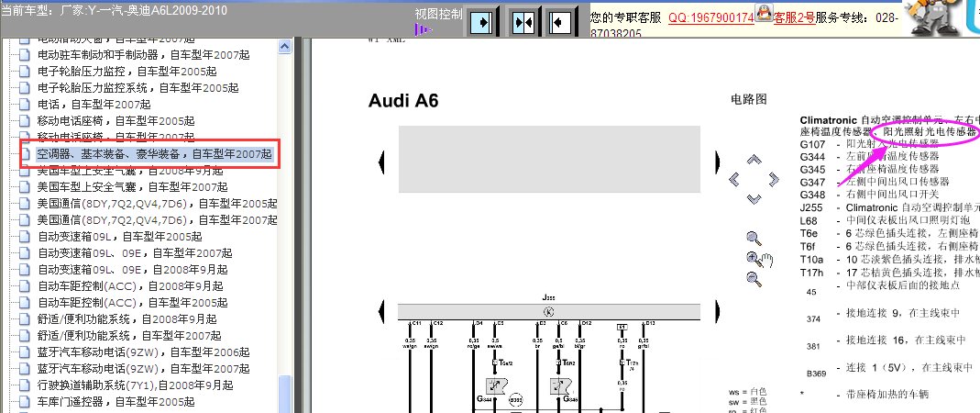
Task: Click the plain magnifier reset-zoom icon
Action: (x=754, y=238)
